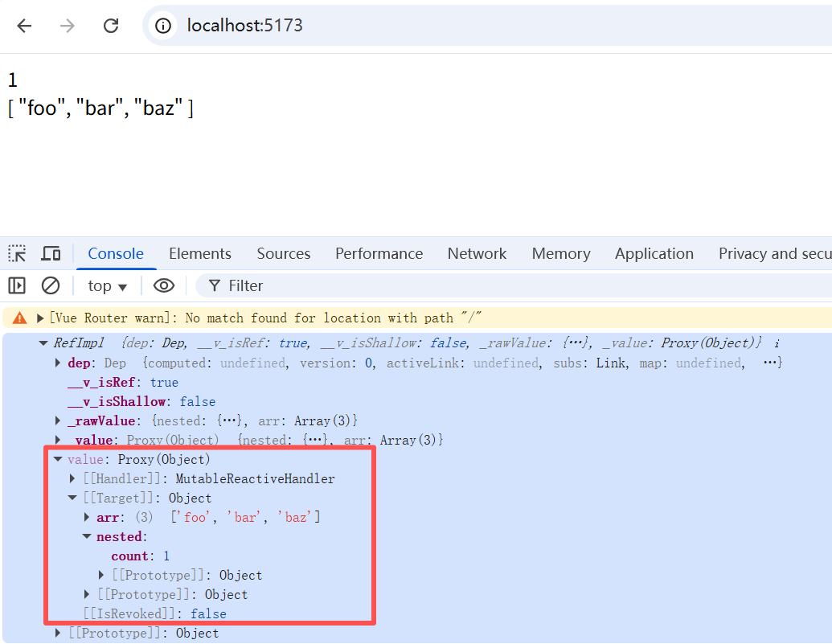Viewport: 832px width, 644px height.
Task: Click the __v_isShallow: false row
Action: [x=141, y=402]
